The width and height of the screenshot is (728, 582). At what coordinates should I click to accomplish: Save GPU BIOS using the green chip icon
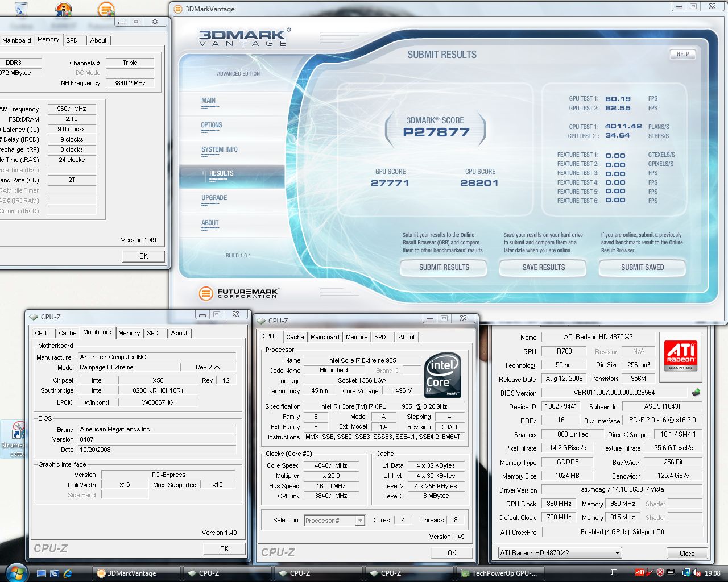coord(696,393)
